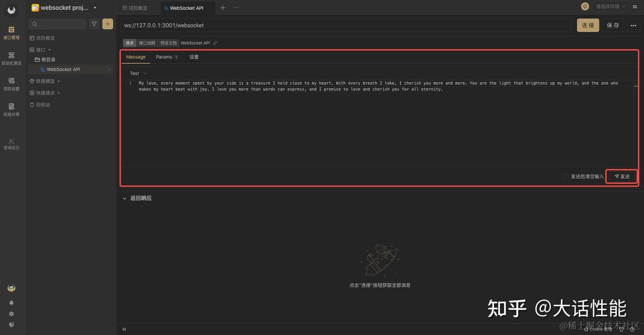The width and height of the screenshot is (644, 335).
Task: Switch to the Params tab
Action: 165,57
